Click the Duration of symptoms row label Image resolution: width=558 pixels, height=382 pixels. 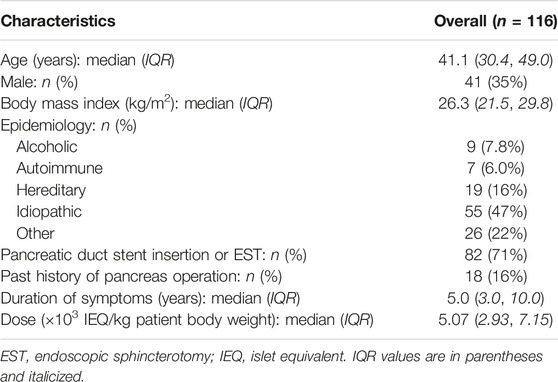tap(150, 298)
